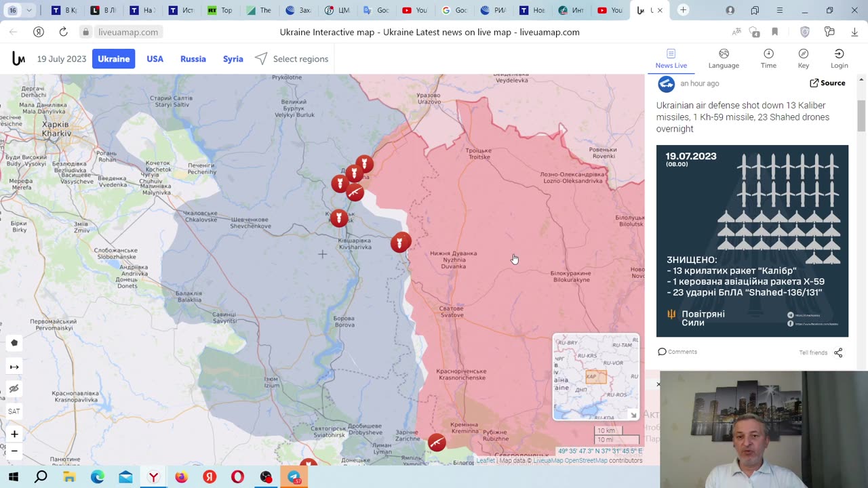Switch to the RT Top browser tab
Viewport: 868px width, 488px height.
[x=220, y=10]
